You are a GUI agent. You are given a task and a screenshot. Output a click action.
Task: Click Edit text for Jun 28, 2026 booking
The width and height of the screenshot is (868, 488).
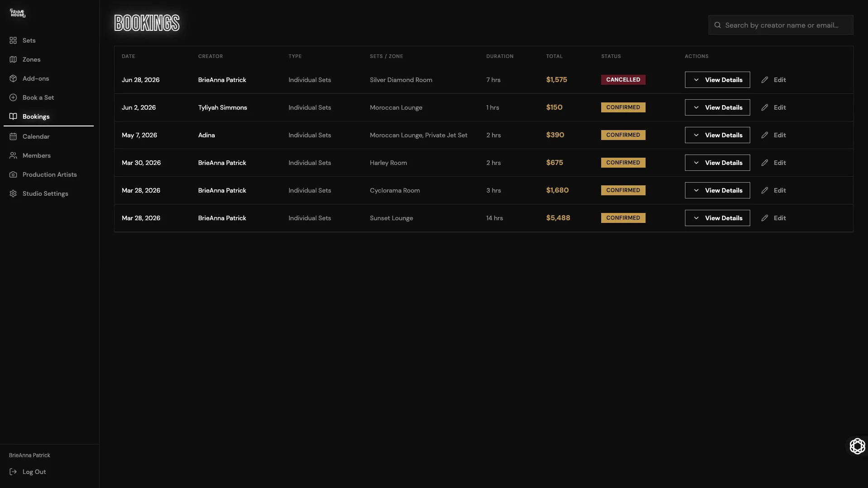(x=780, y=80)
